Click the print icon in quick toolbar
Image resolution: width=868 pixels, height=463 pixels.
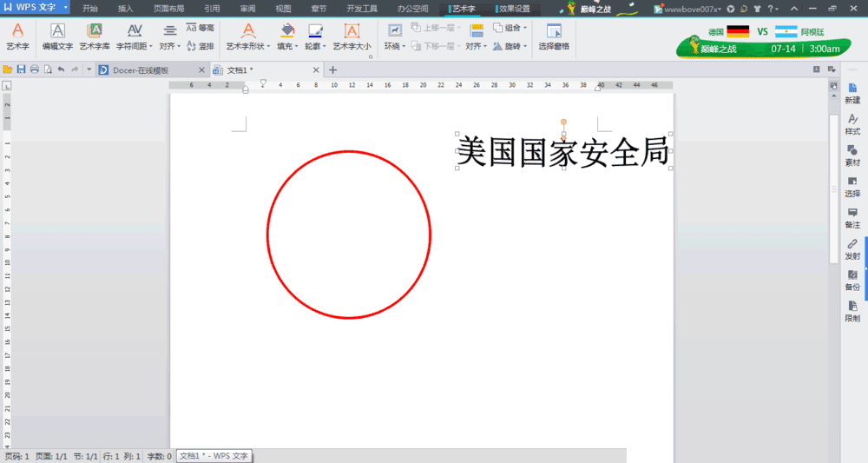click(35, 69)
